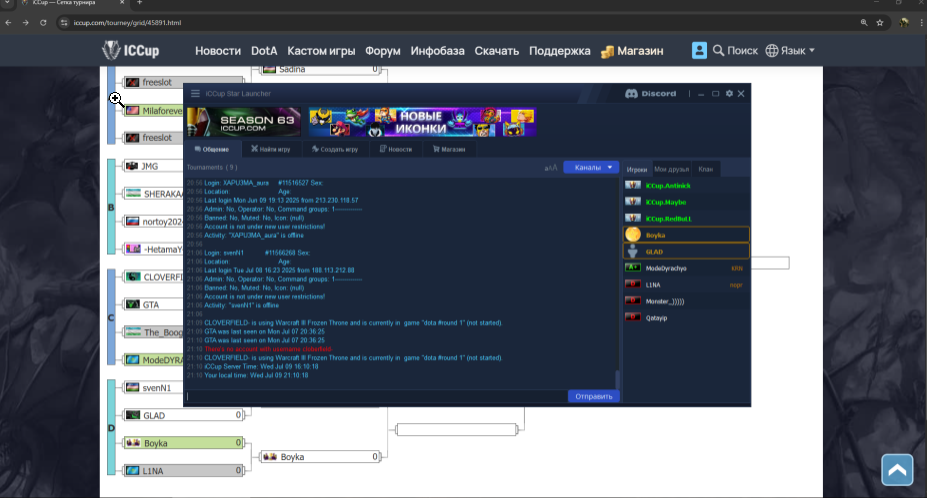The image size is (927, 498).
Task: Click the browser address bar URL
Action: coord(127,22)
